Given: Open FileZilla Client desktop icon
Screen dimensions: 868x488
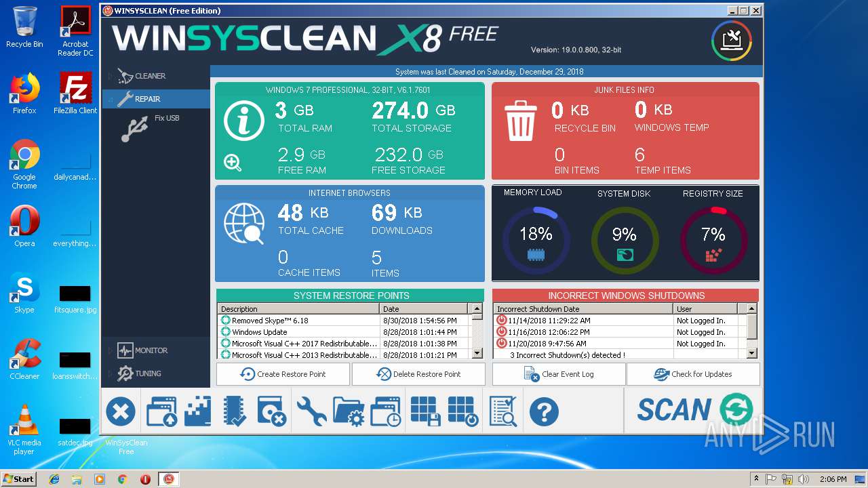Looking at the screenshot, I should [x=75, y=93].
